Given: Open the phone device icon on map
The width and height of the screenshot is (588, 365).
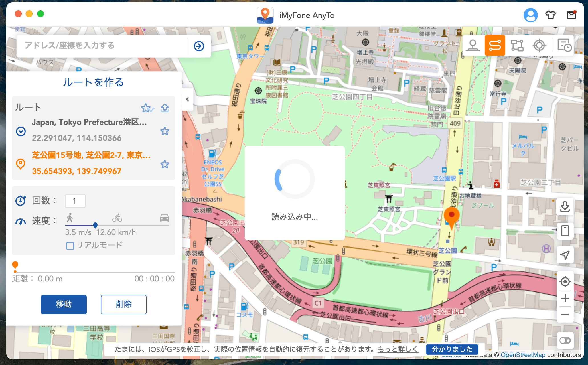Looking at the screenshot, I should (565, 231).
